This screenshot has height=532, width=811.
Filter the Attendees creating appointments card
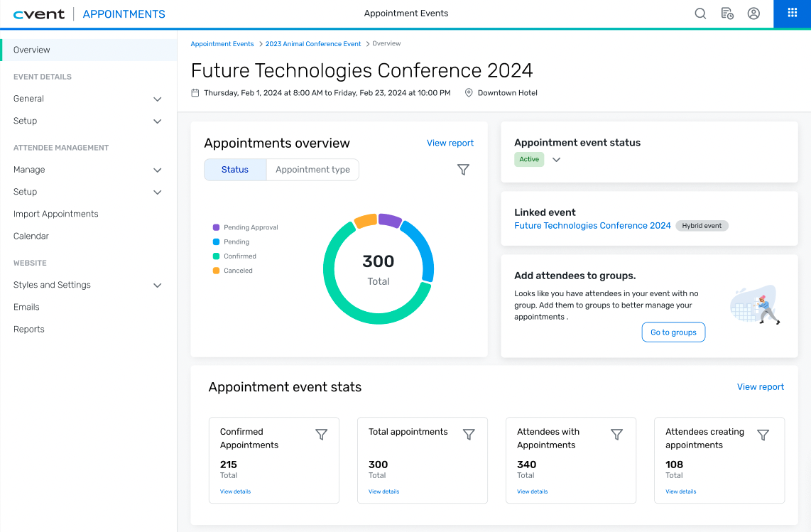763,435
